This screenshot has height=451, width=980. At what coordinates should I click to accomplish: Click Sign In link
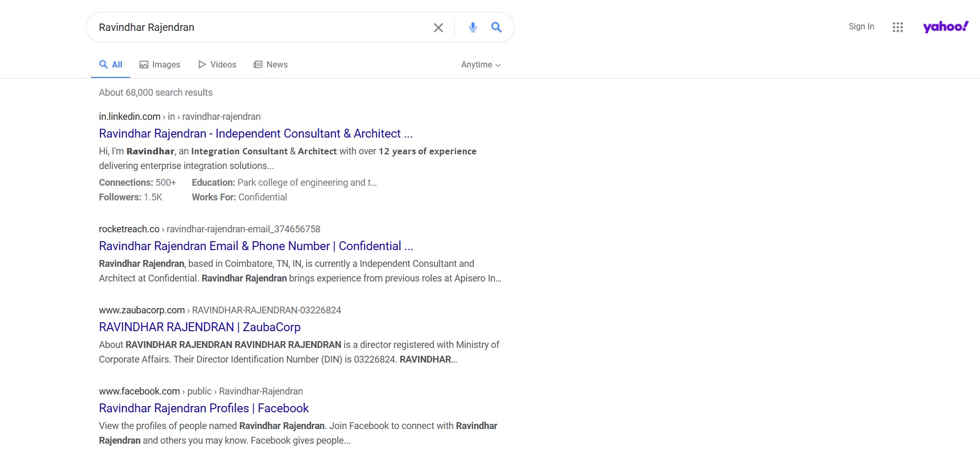point(861,27)
